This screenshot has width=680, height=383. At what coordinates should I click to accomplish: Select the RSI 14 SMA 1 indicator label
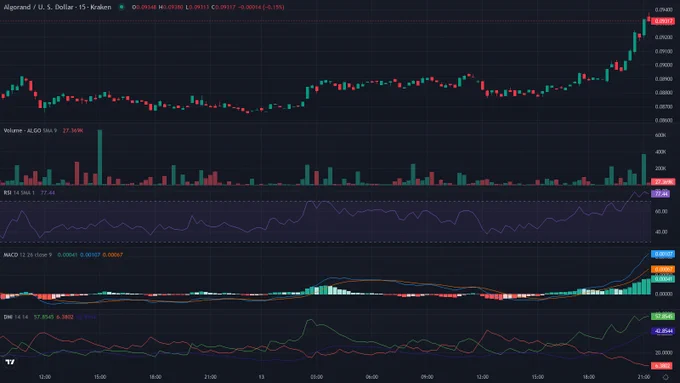(x=19, y=193)
